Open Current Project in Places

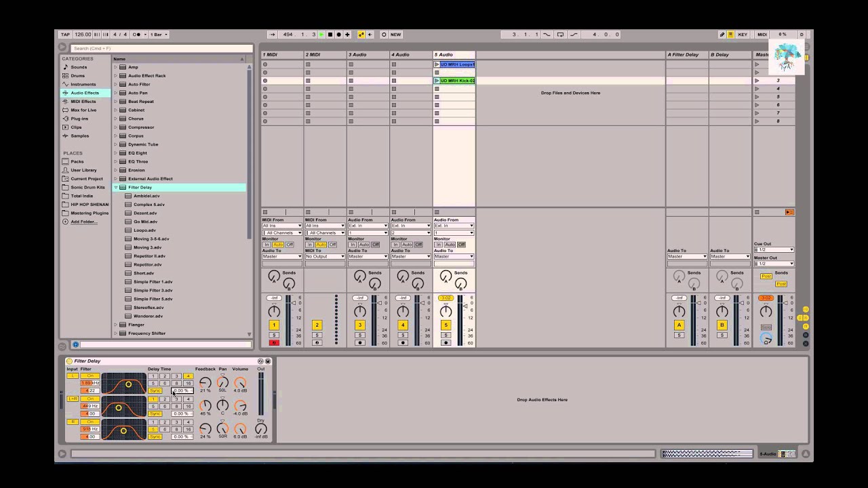pos(87,179)
